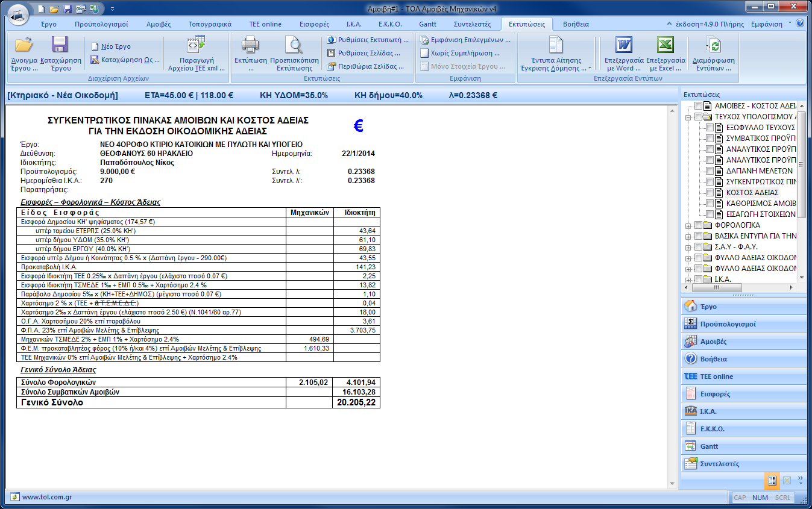
Task: Click the floppy save icon in quick access toolbar
Action: click(x=68, y=9)
